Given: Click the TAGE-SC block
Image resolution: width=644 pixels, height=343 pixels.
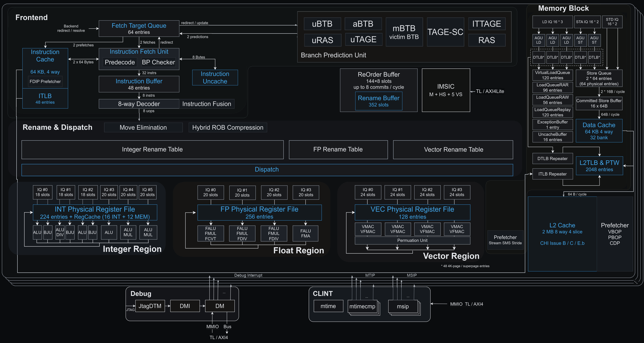Looking at the screenshot, I should point(445,32).
